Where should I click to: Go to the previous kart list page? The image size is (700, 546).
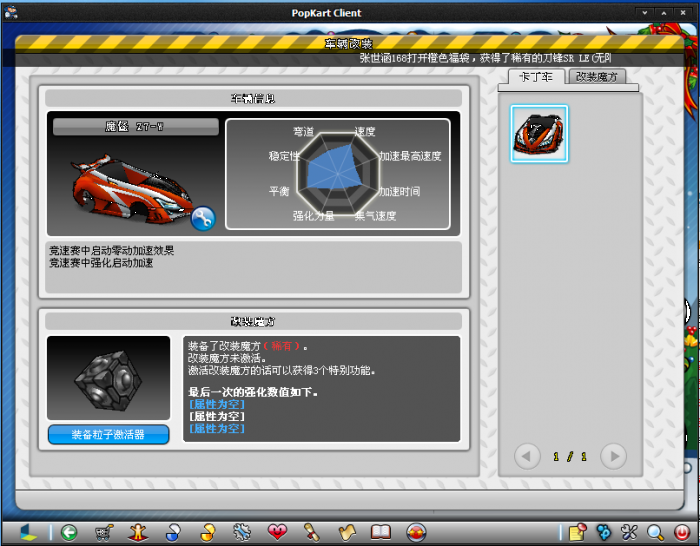(x=527, y=456)
